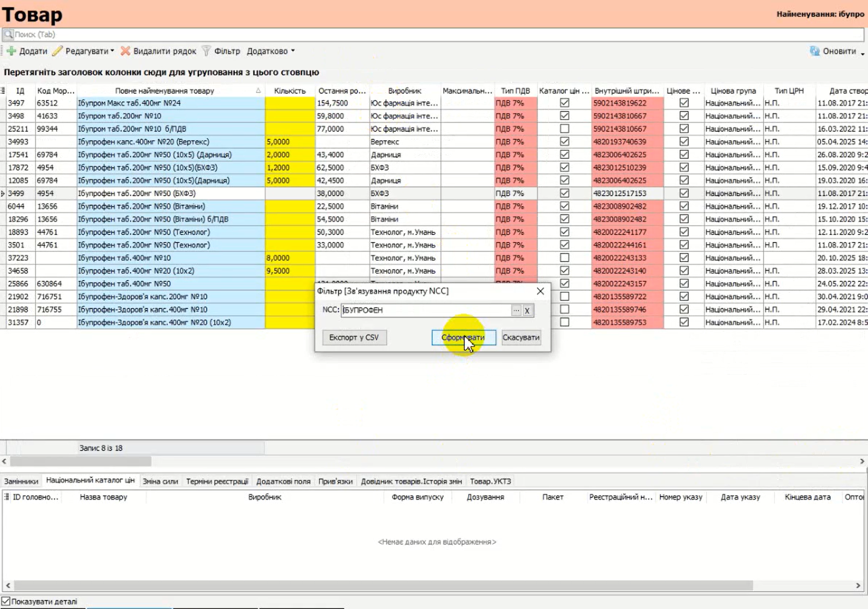Viewport: 868px width, 609px height.
Task: Click the ellipsis browse button beside NCC field
Action: (x=516, y=311)
